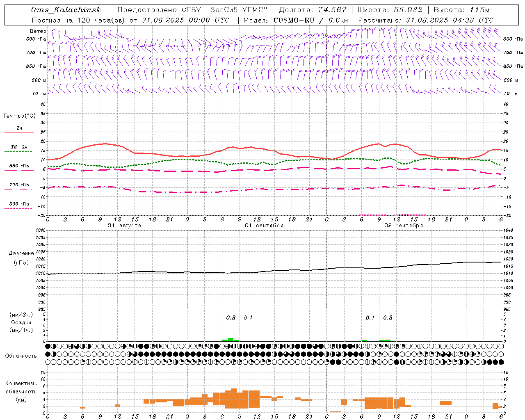
Task: Click the Конвективн. облачность panel label
Action: pyautogui.click(x=21, y=388)
